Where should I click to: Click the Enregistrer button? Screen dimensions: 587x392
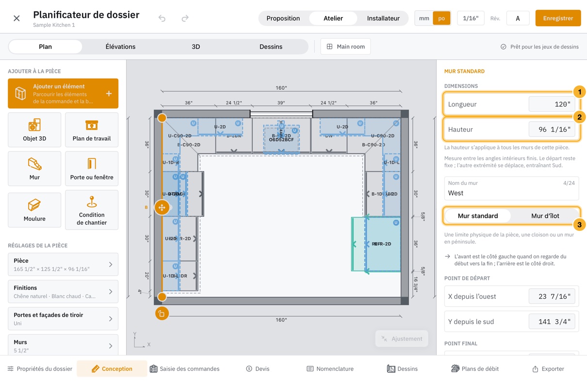click(x=558, y=18)
